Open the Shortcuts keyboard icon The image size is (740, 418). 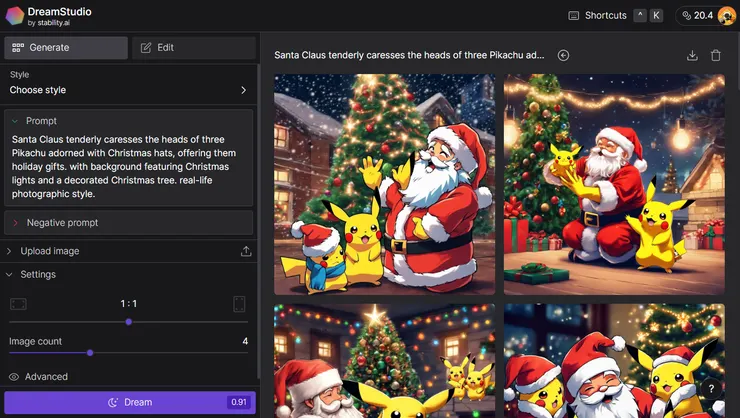coord(573,16)
